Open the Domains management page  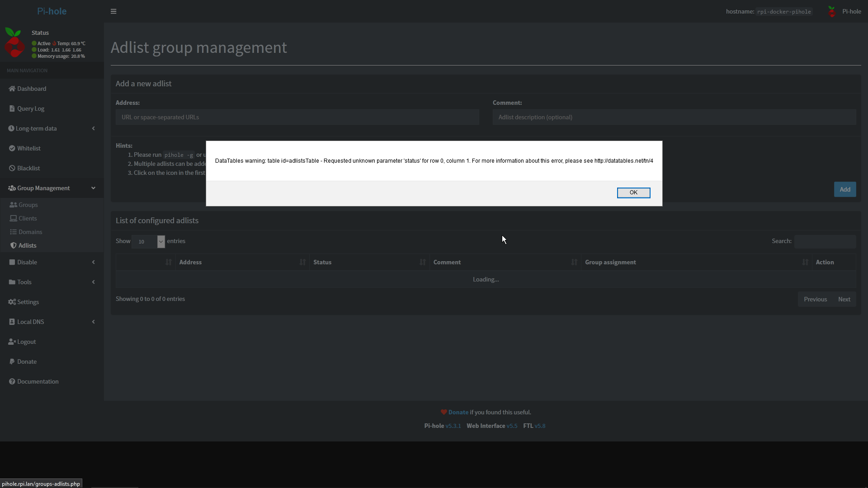(30, 232)
